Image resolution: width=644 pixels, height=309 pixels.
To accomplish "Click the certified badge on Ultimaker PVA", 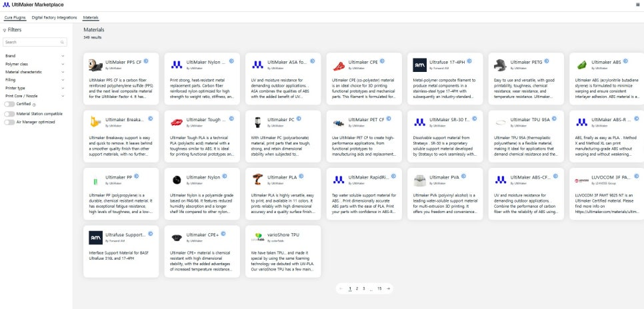I will 464,176.
